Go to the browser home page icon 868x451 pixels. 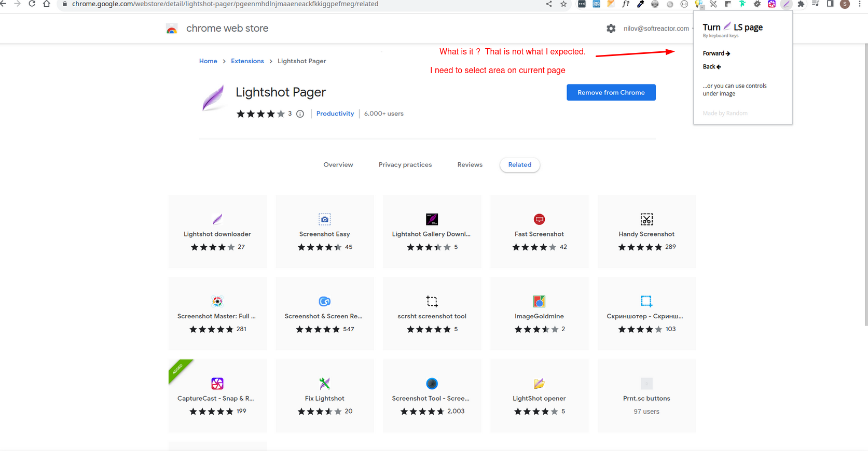pos(47,4)
